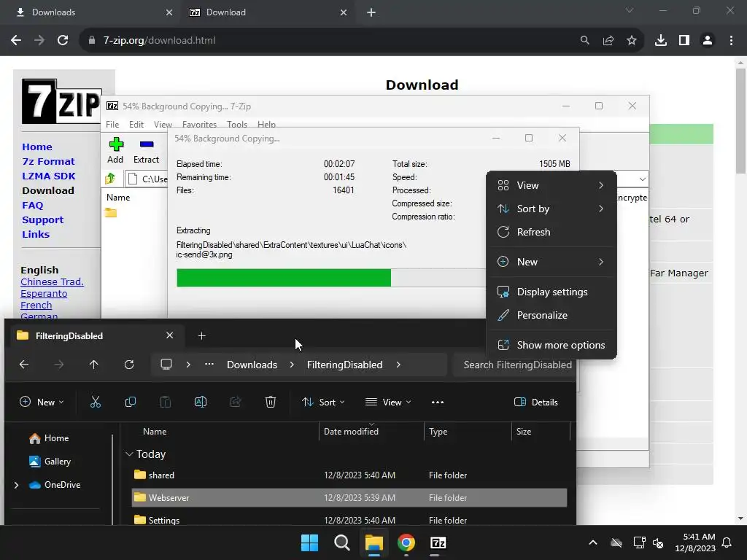Expand New submenu in context menu
This screenshot has width=747, height=560.
(551, 262)
